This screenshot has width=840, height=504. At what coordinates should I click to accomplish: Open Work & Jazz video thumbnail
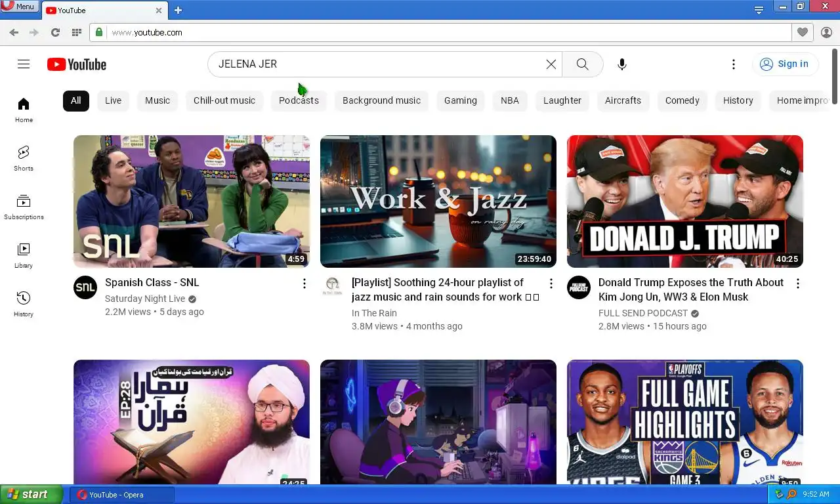tap(438, 201)
